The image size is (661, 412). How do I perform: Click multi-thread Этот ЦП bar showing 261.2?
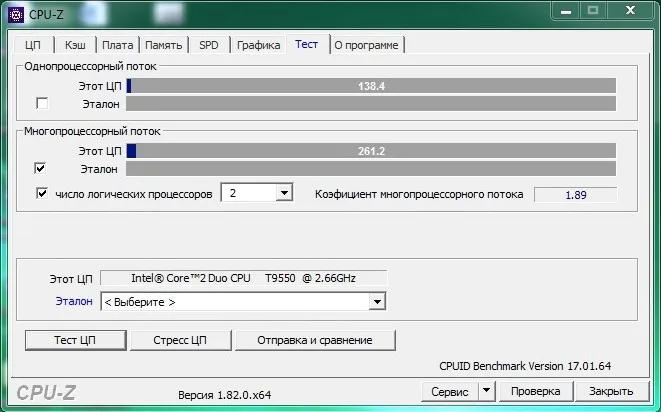[371, 151]
